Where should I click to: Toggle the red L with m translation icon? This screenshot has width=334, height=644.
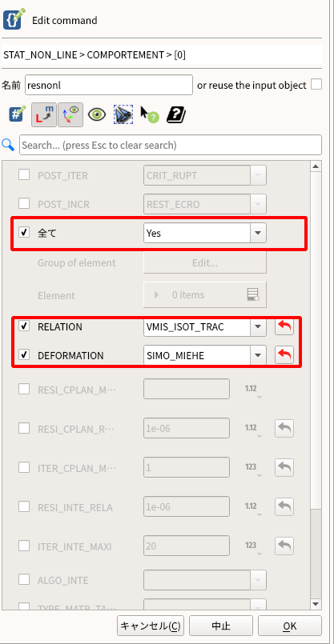click(x=44, y=114)
